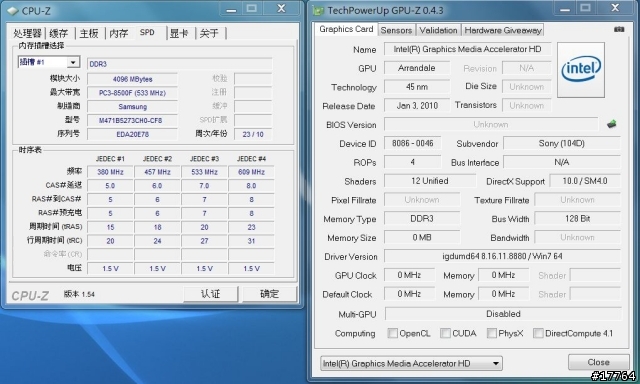Click the JEDEC #3 frequency 533 MHz
Viewport: 640px width, 384px height.
204,172
